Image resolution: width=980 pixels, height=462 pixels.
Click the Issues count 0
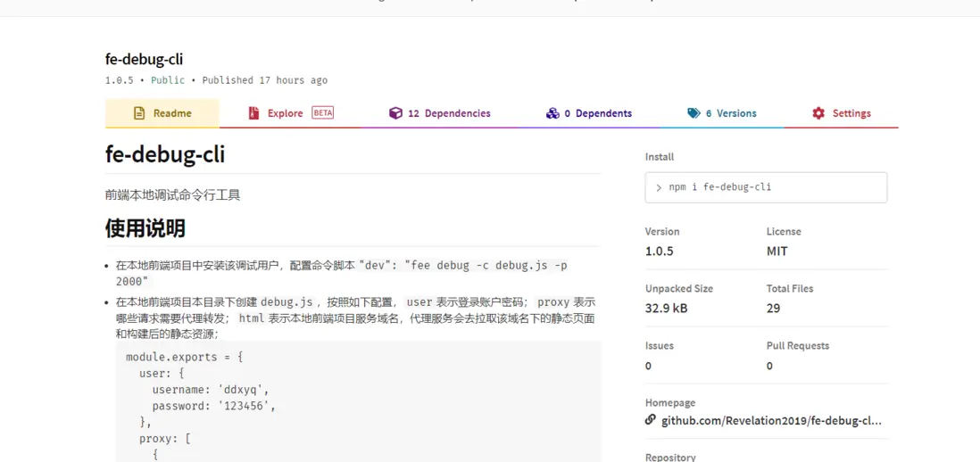pyautogui.click(x=648, y=366)
